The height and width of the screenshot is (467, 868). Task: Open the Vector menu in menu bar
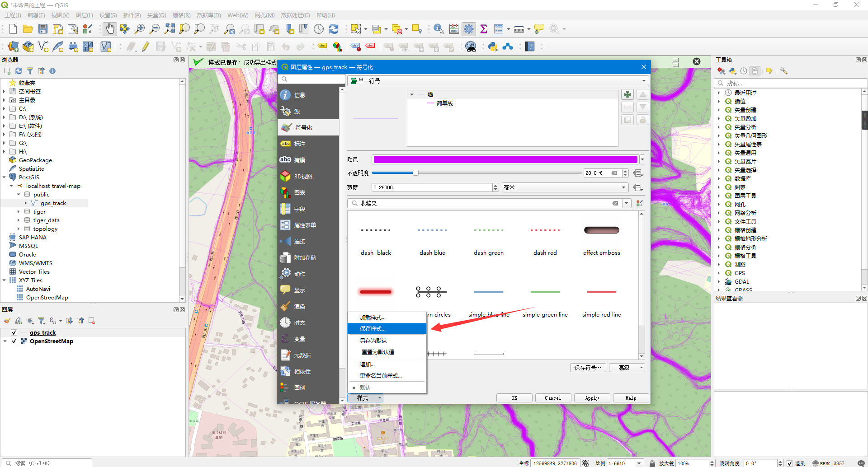[156, 15]
